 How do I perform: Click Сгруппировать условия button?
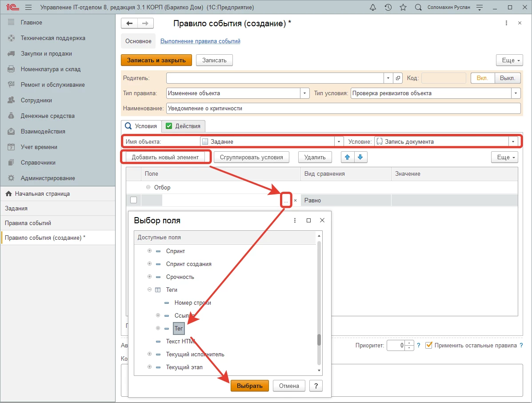pyautogui.click(x=252, y=157)
